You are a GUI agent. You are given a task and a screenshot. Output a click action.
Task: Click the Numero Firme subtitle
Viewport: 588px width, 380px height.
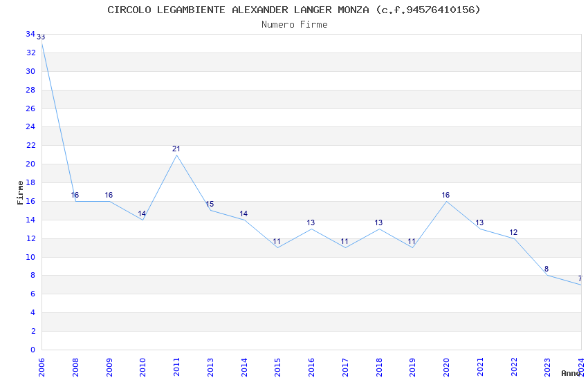pyautogui.click(x=295, y=25)
